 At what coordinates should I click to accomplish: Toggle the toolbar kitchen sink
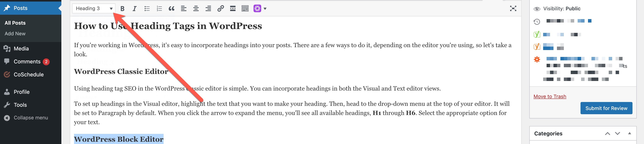[x=245, y=9]
